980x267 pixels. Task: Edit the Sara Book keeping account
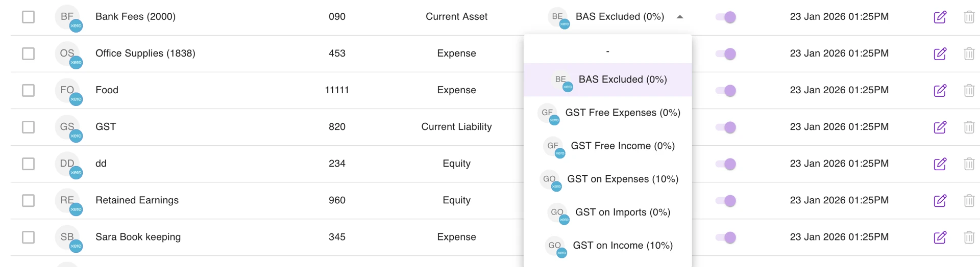click(x=940, y=237)
